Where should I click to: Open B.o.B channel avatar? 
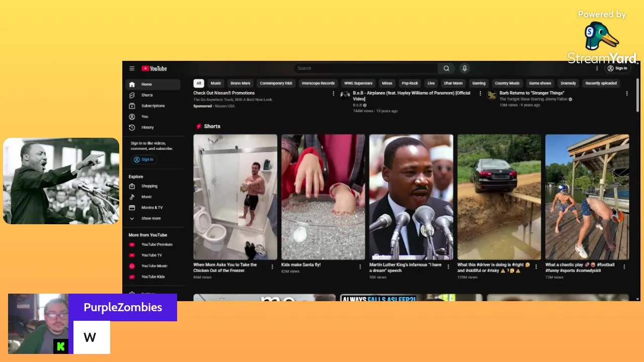tap(345, 95)
